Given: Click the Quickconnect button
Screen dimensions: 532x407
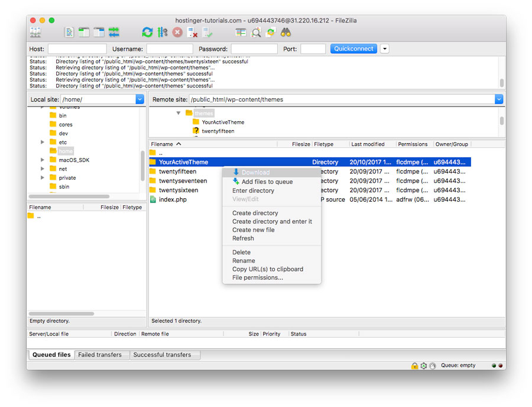Looking at the screenshot, I should pyautogui.click(x=353, y=49).
